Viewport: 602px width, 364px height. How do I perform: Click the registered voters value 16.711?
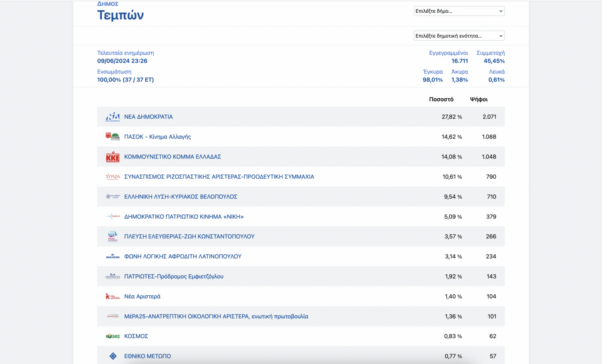pyautogui.click(x=460, y=61)
